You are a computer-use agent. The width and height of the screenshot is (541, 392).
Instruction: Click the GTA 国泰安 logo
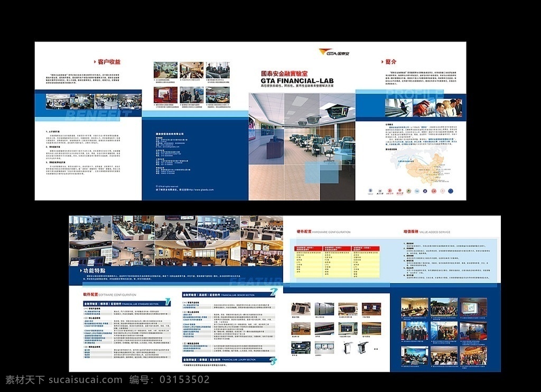coord(334,52)
